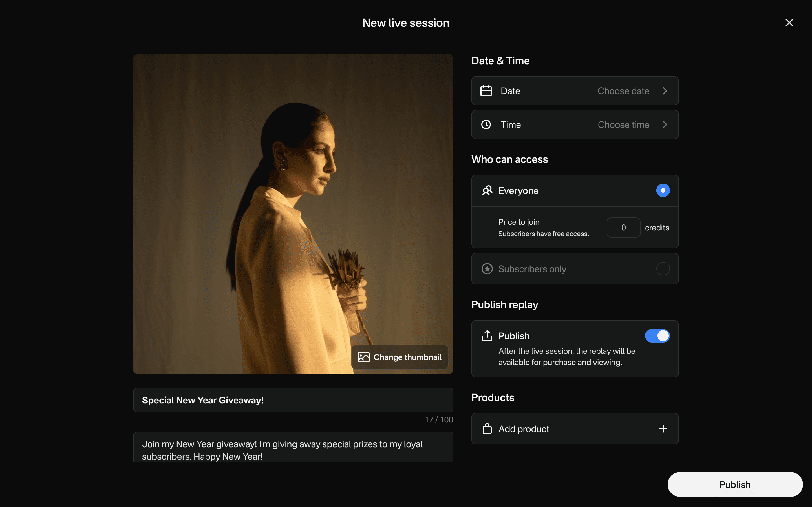This screenshot has width=812, height=507.
Task: Click the image icon on Change thumbnail
Action: [363, 357]
